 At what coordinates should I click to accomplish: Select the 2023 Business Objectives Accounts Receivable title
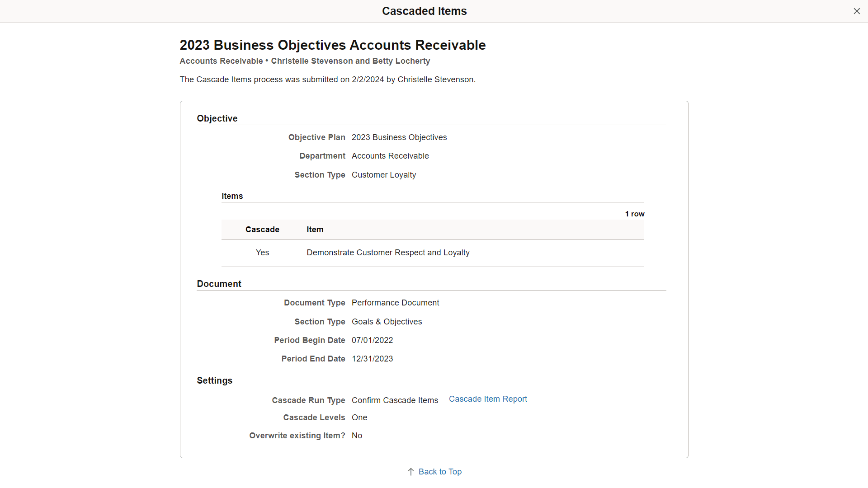(333, 45)
